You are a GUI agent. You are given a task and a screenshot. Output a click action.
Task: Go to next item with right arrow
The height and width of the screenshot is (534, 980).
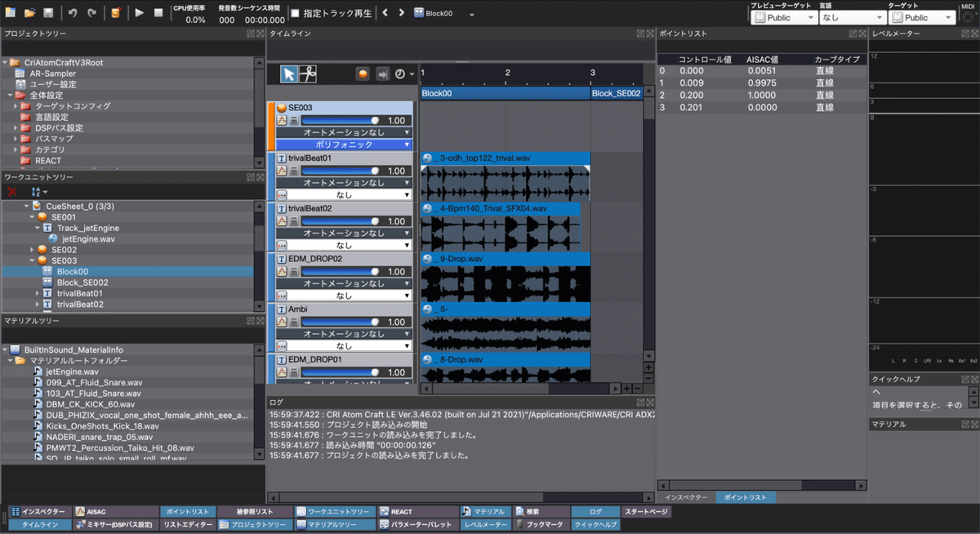tap(402, 13)
